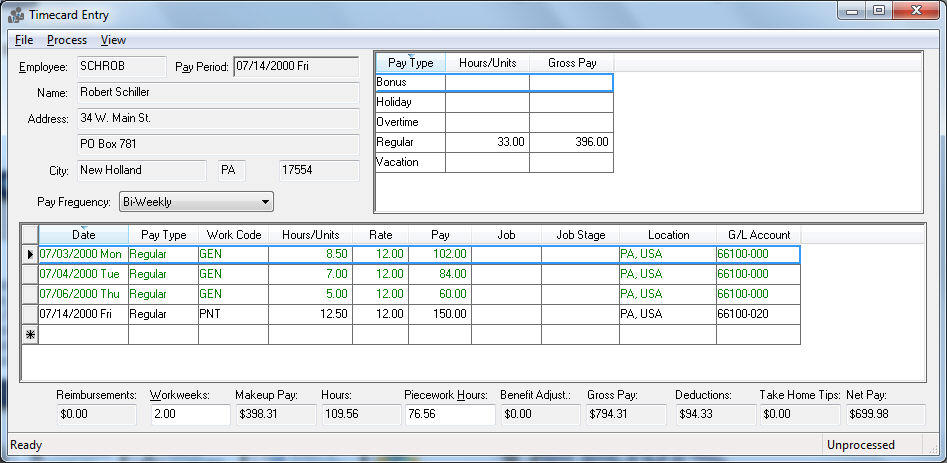The height and width of the screenshot is (463, 947).
Task: Click the 8.50 hours cell
Action: coord(310,254)
